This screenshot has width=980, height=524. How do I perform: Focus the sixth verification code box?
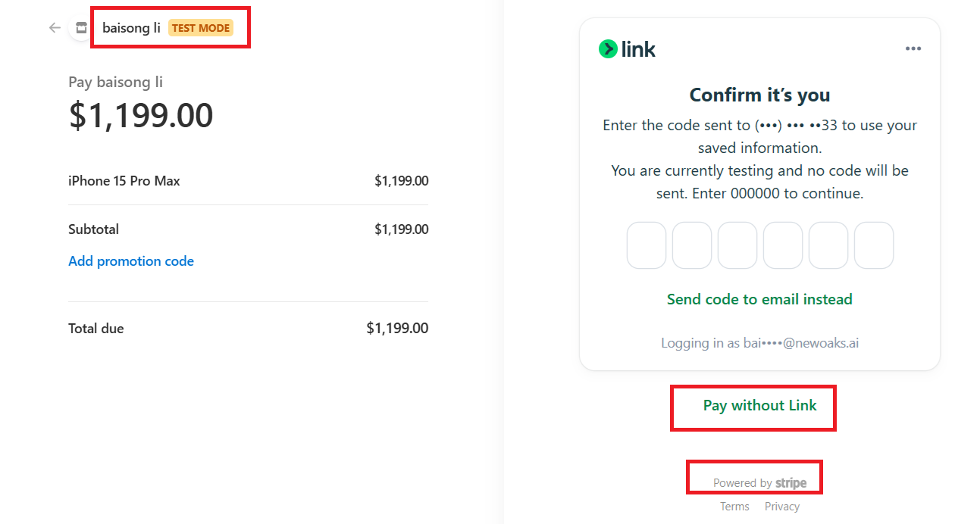(874, 245)
